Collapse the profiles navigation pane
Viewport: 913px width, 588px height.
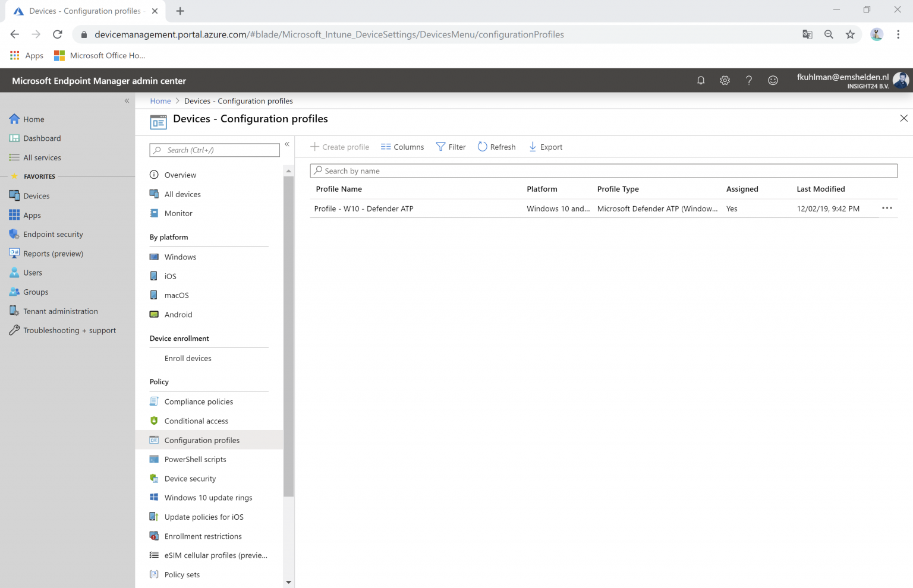[x=287, y=144]
